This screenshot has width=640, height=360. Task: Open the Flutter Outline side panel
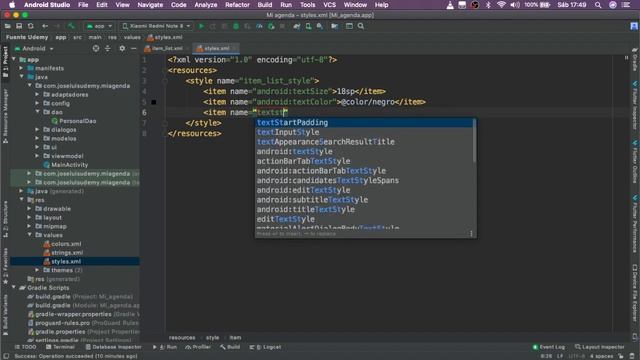(635, 163)
